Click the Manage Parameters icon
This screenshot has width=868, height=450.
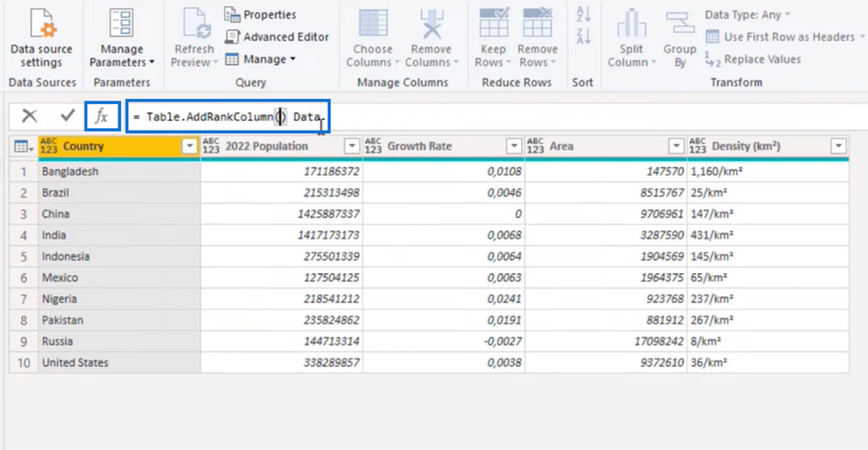pos(121,23)
